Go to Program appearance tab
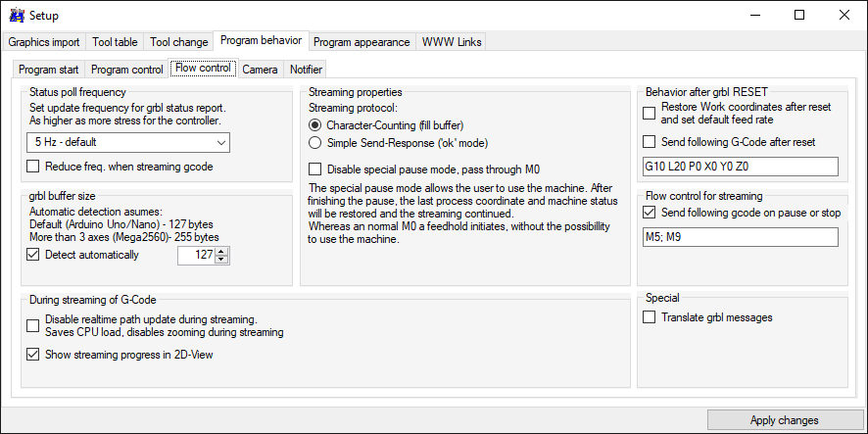This screenshot has height=434, width=868. 362,42
